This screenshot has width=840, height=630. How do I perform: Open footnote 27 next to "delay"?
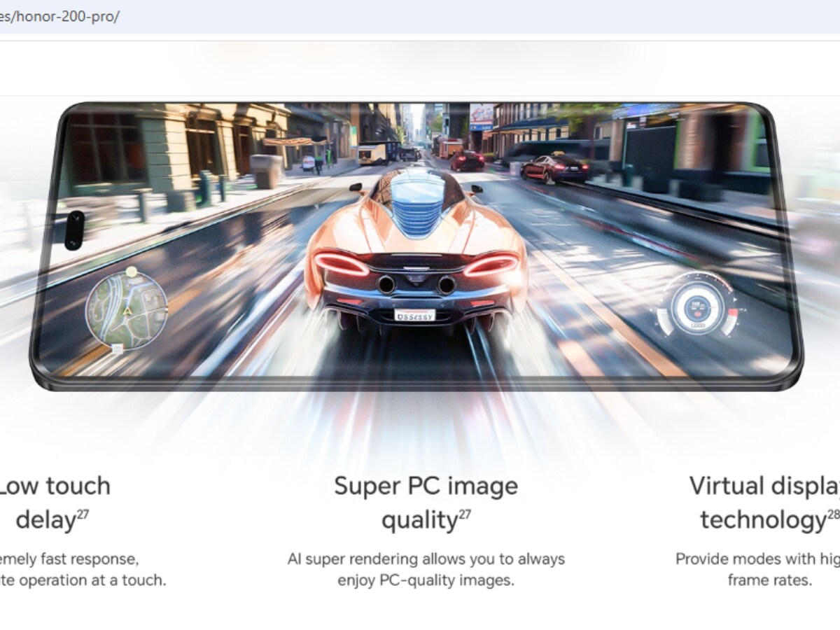(x=83, y=514)
